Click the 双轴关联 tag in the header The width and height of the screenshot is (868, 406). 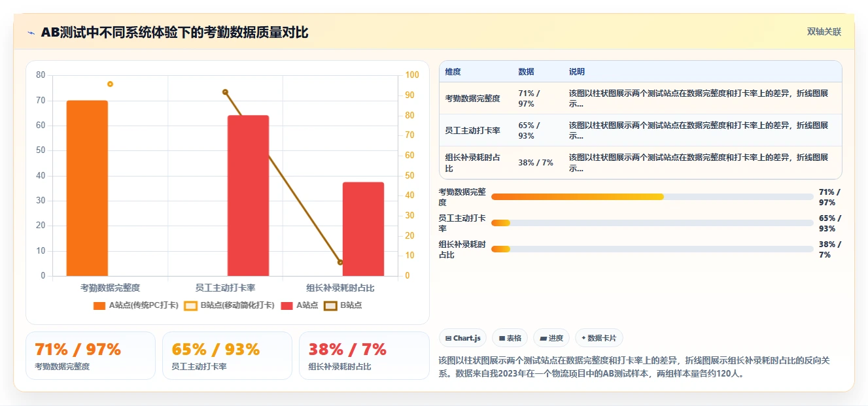(824, 32)
